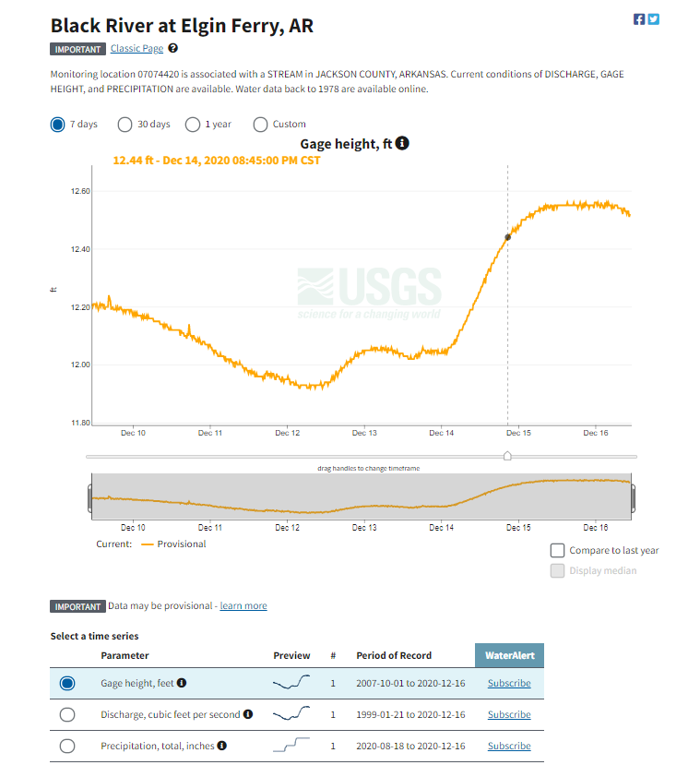Viewport: 700px width, 765px height.
Task: Show info for Precipitation, total, inches
Action: pos(221,745)
